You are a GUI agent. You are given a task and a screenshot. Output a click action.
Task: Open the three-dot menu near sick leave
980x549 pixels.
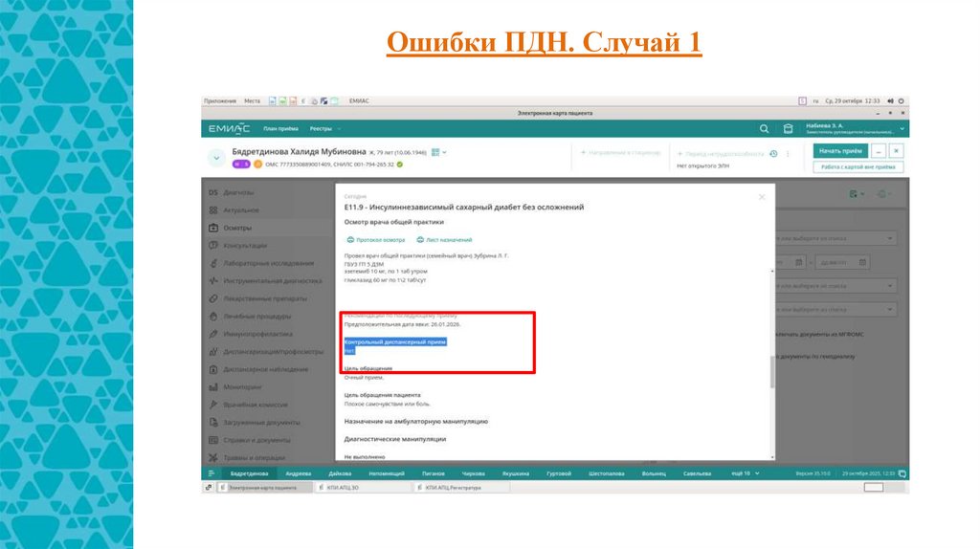tap(788, 154)
